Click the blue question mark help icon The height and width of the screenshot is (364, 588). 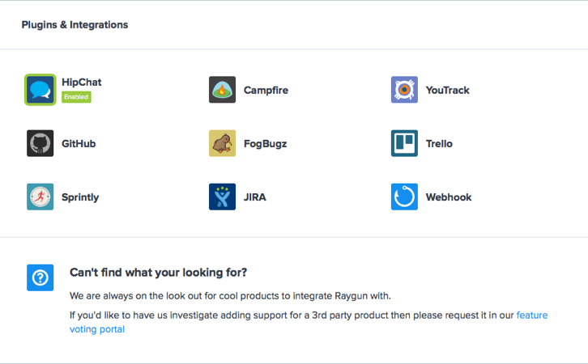coord(40,278)
